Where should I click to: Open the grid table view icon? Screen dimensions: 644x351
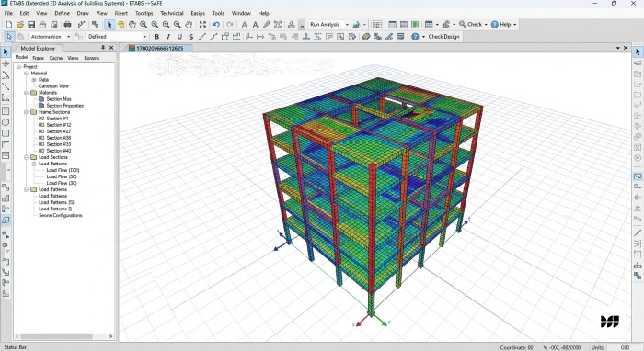pos(429,25)
